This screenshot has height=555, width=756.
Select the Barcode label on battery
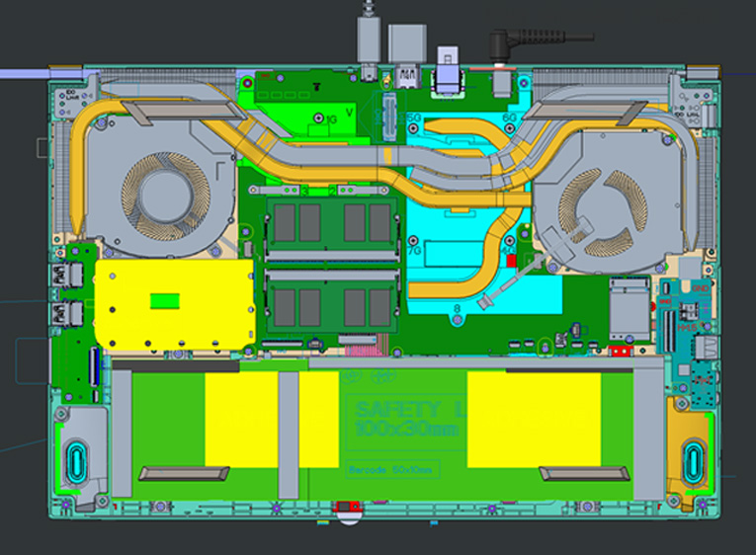[x=390, y=469]
